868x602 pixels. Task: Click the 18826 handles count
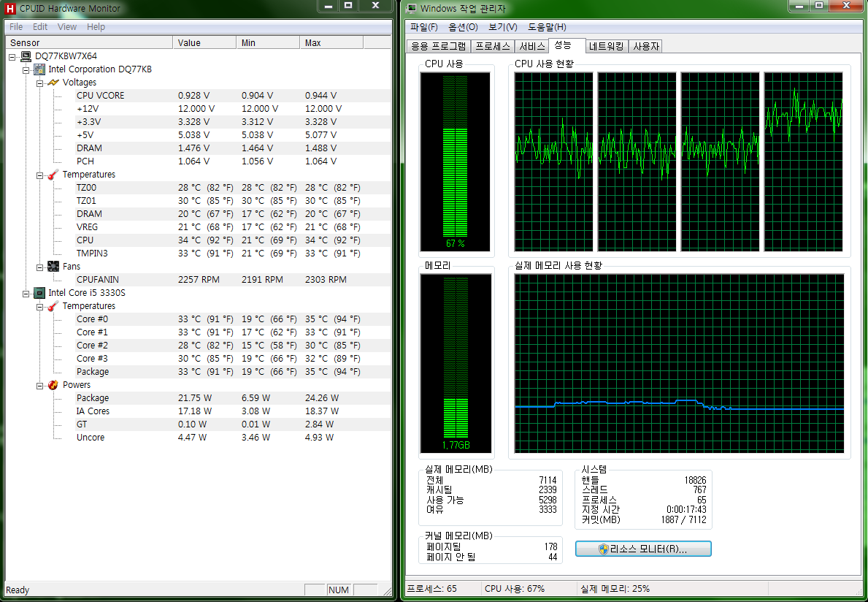point(695,480)
